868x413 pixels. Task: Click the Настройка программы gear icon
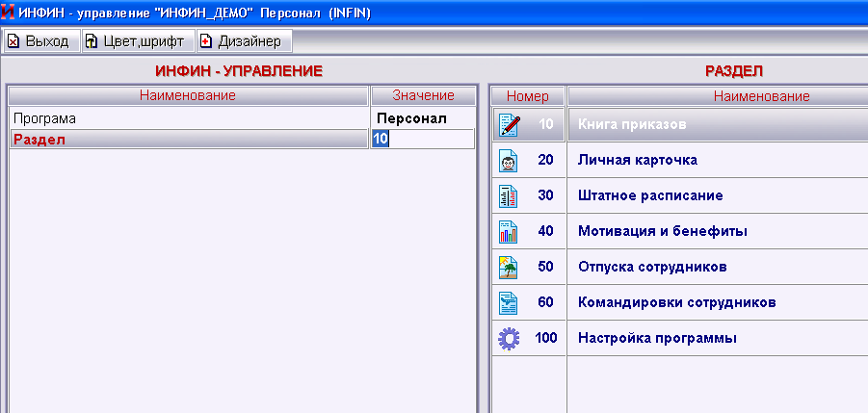(x=508, y=338)
